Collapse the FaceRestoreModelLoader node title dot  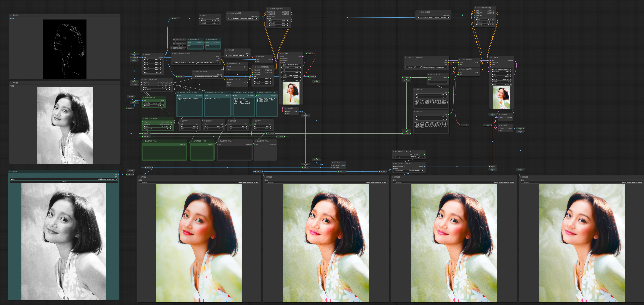[x=394, y=152]
